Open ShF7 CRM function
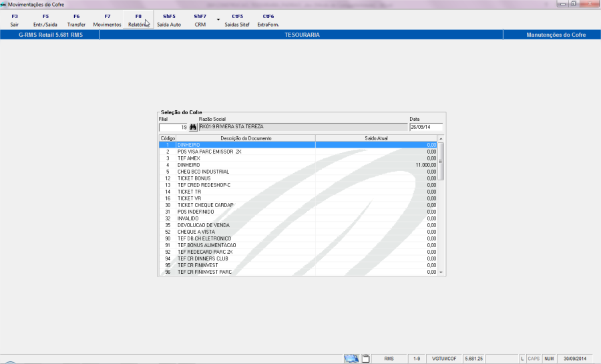The image size is (601, 364). [200, 20]
